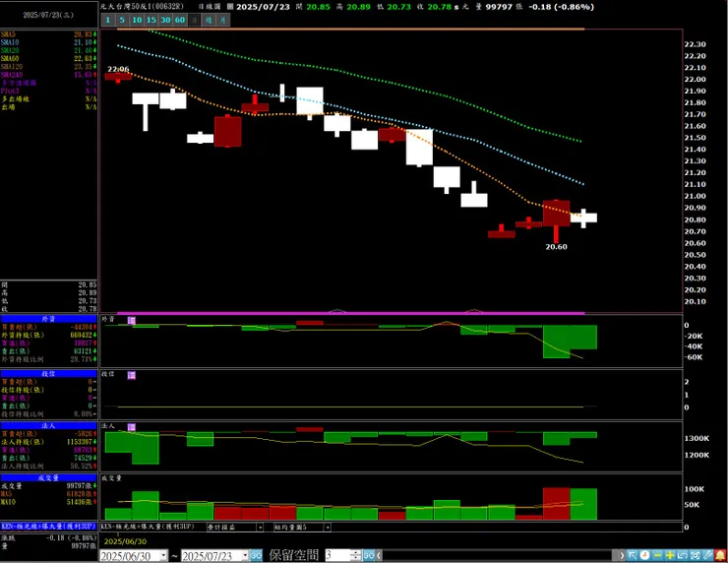Click the SMA20 indicator row
The image size is (728, 563).
pyautogui.click(x=49, y=50)
